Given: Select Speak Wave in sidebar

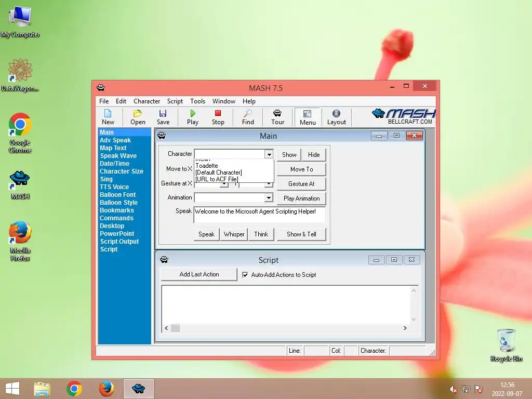Looking at the screenshot, I should coord(118,156).
